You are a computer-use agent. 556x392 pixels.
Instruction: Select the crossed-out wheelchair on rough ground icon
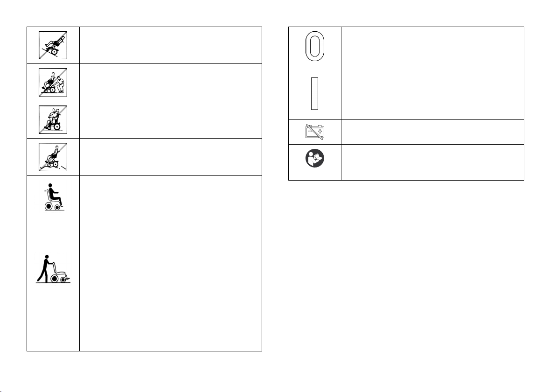53,157
